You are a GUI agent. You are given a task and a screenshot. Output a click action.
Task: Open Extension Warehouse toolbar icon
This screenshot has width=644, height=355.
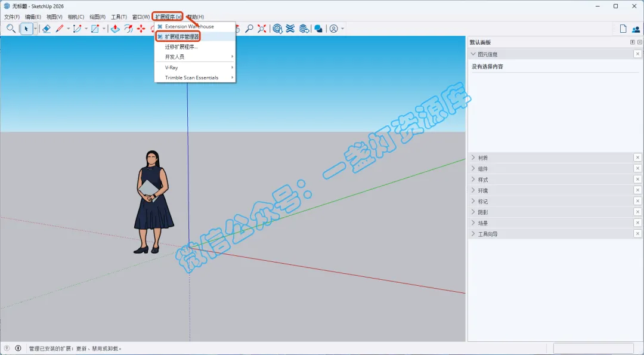click(x=290, y=29)
